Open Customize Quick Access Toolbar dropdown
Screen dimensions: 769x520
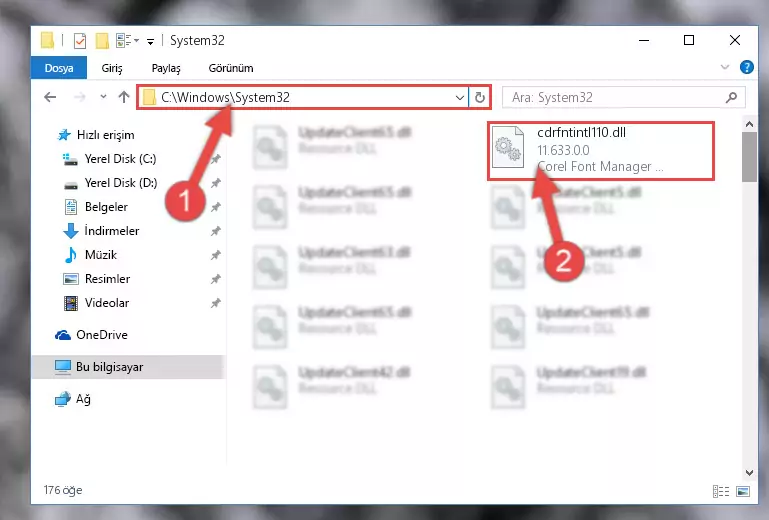(x=151, y=42)
